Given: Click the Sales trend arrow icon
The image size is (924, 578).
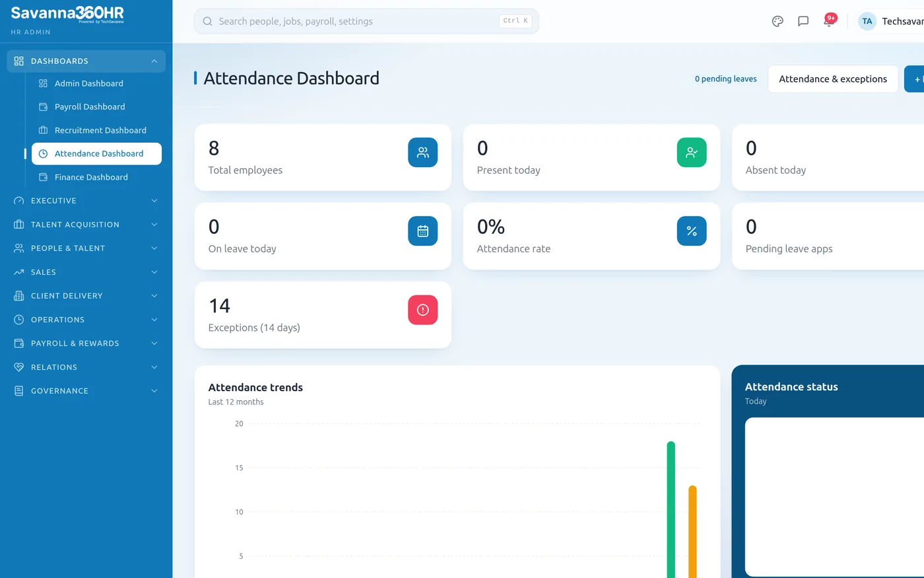Looking at the screenshot, I should pyautogui.click(x=18, y=272).
